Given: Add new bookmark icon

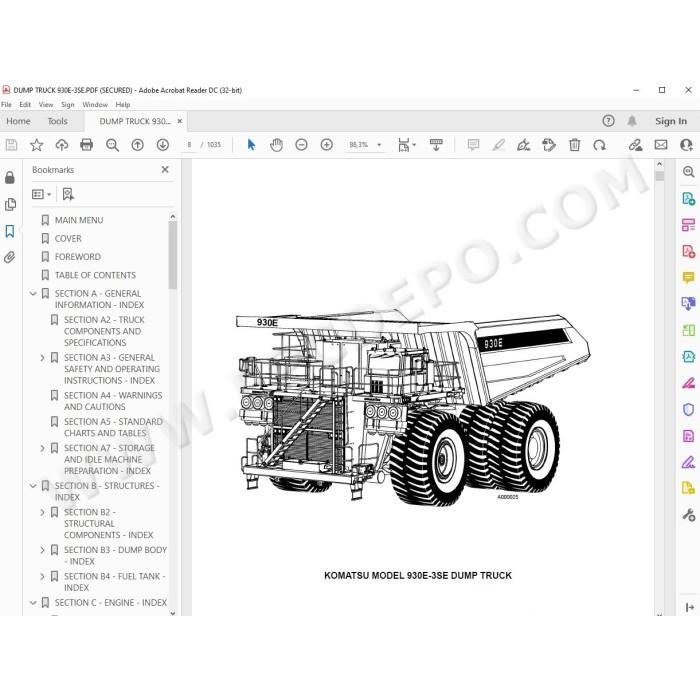Looking at the screenshot, I should tap(68, 194).
